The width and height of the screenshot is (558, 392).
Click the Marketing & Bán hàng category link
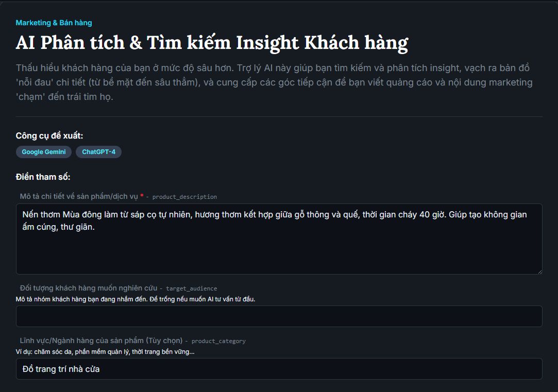click(54, 23)
